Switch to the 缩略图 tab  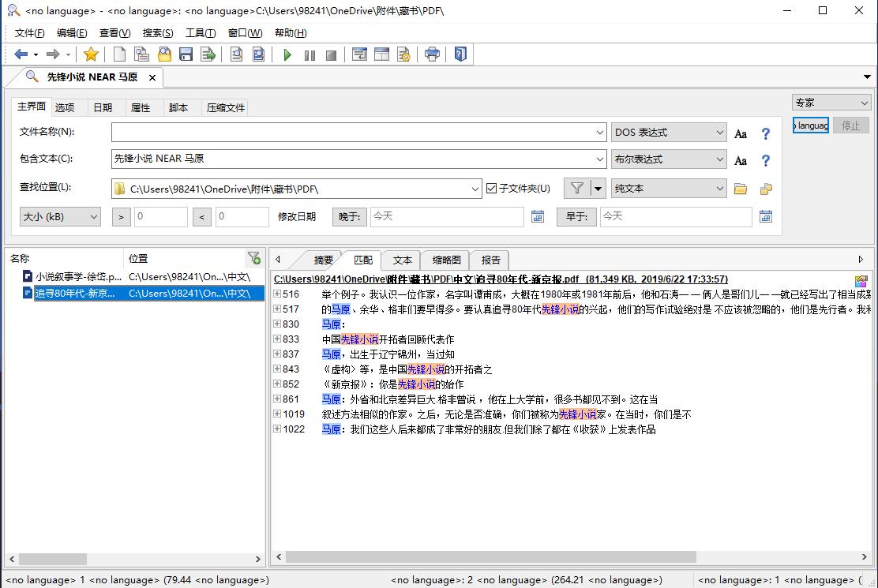pos(446,260)
